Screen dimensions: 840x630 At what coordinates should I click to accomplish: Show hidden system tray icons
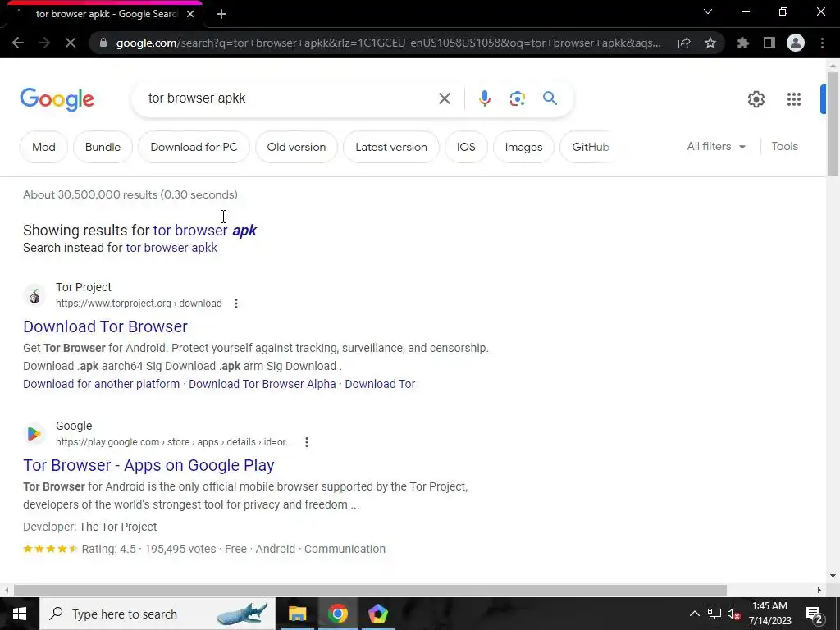[694, 614]
